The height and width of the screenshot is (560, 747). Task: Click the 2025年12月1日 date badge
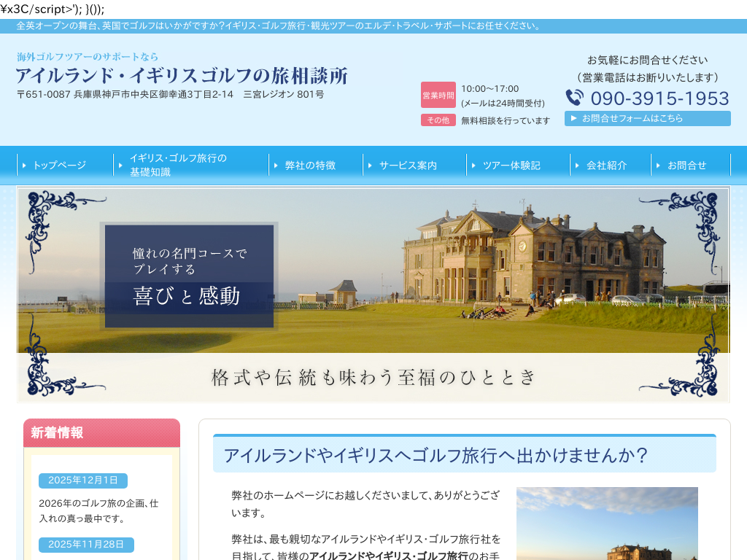(82, 481)
